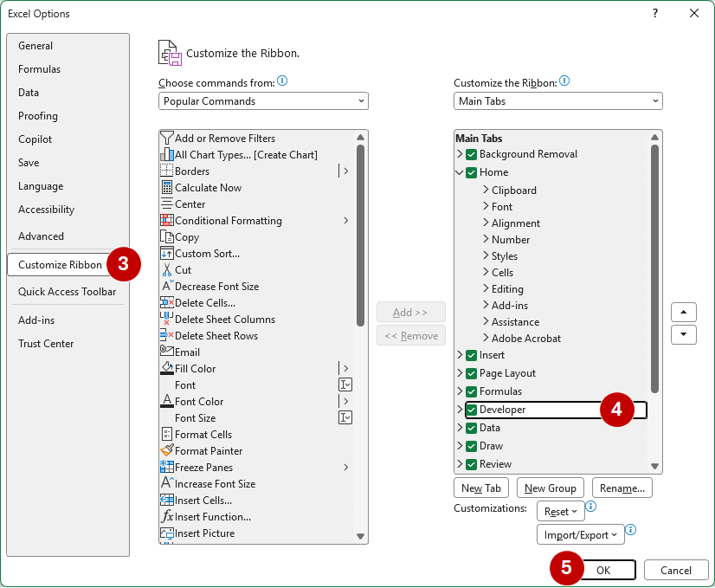Click the Delete Sheet Columns icon
The image size is (715, 588).
167,319
